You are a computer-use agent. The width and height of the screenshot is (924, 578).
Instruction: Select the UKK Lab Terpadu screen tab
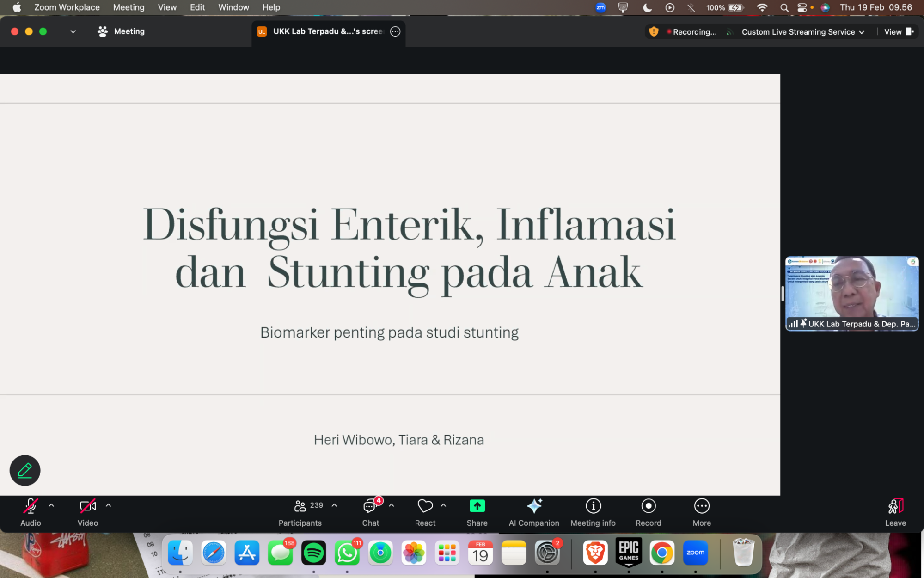point(328,31)
